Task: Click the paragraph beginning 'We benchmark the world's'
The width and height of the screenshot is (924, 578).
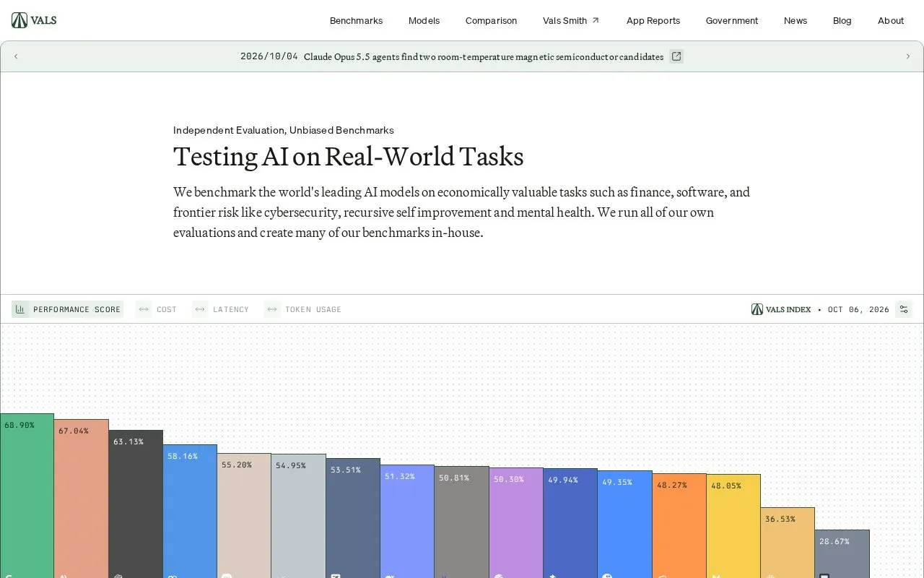Action: (x=462, y=212)
